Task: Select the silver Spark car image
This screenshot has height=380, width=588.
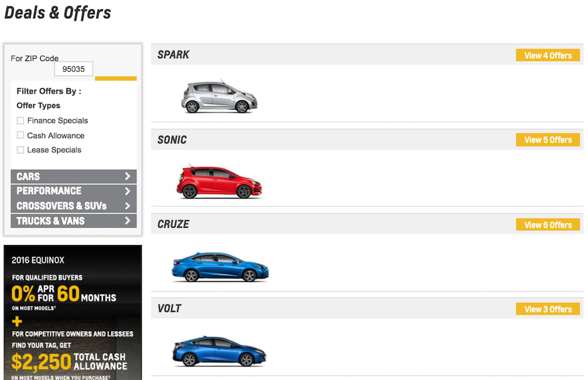Action: click(219, 97)
